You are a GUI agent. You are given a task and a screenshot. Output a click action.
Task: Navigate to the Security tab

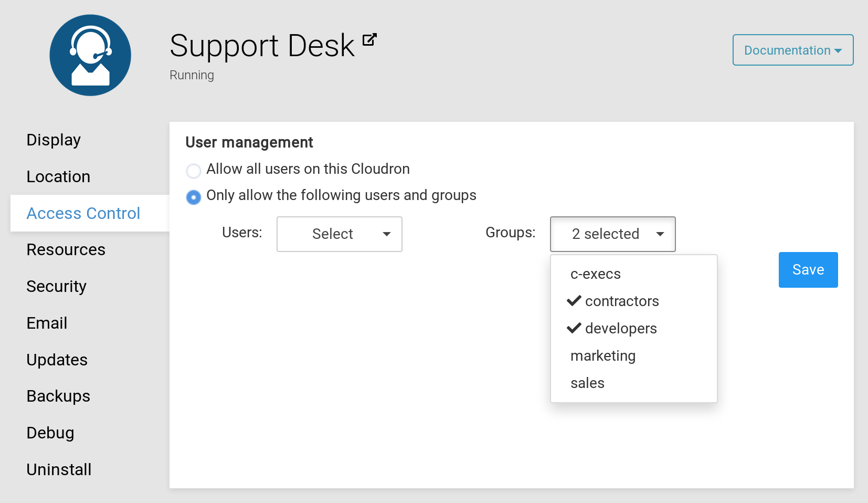56,287
